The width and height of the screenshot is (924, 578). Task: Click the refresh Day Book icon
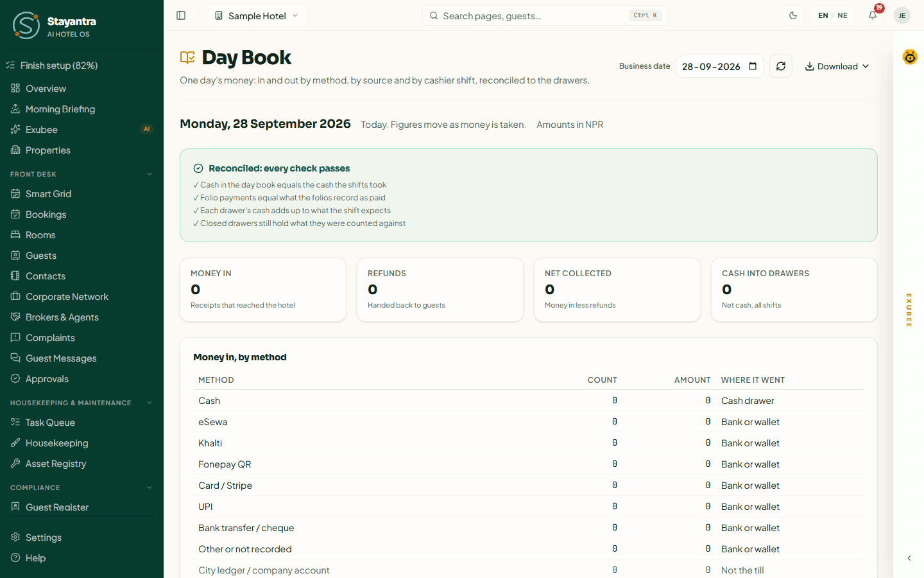(781, 66)
